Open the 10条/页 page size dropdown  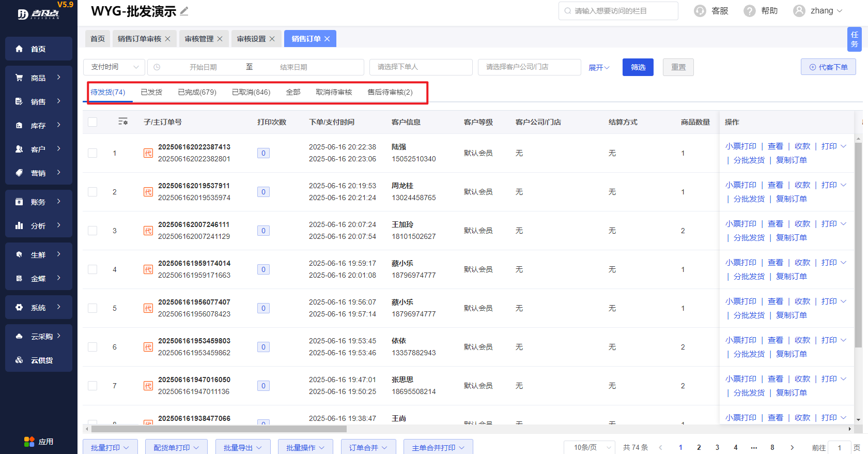click(x=590, y=447)
